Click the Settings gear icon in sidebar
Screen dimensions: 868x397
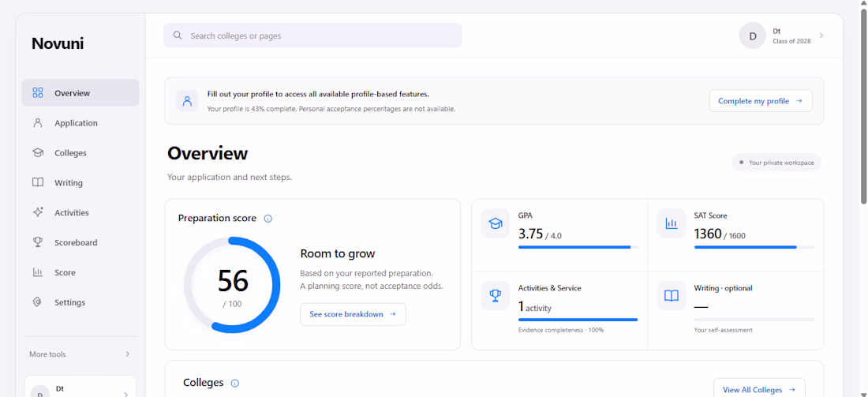coord(38,302)
